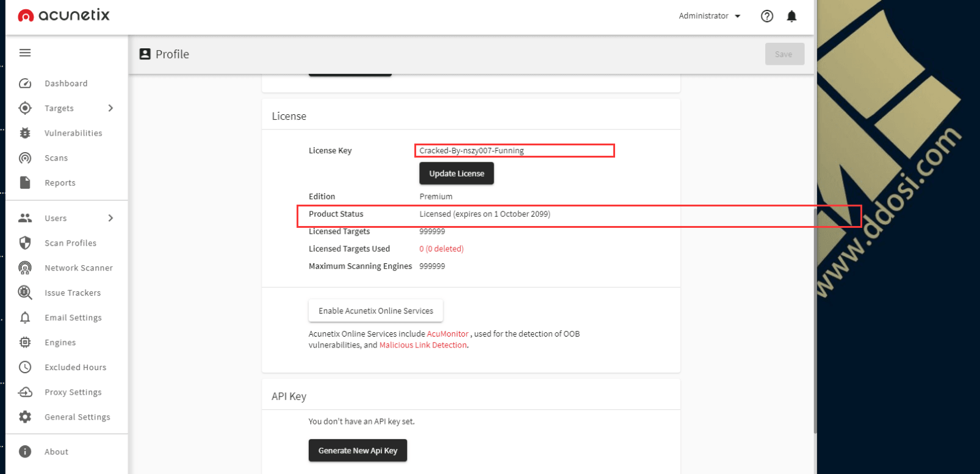
Task: Open notifications bell in header
Action: pyautogui.click(x=791, y=16)
